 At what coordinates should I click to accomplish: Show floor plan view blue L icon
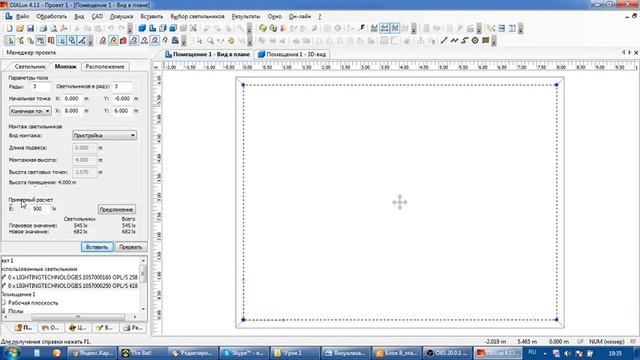click(x=152, y=28)
